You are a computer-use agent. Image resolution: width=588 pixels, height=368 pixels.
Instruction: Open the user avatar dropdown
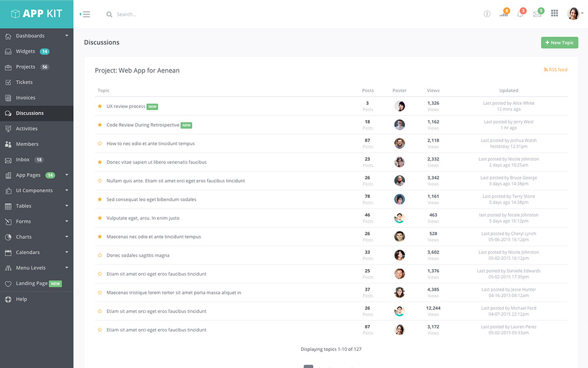point(574,14)
